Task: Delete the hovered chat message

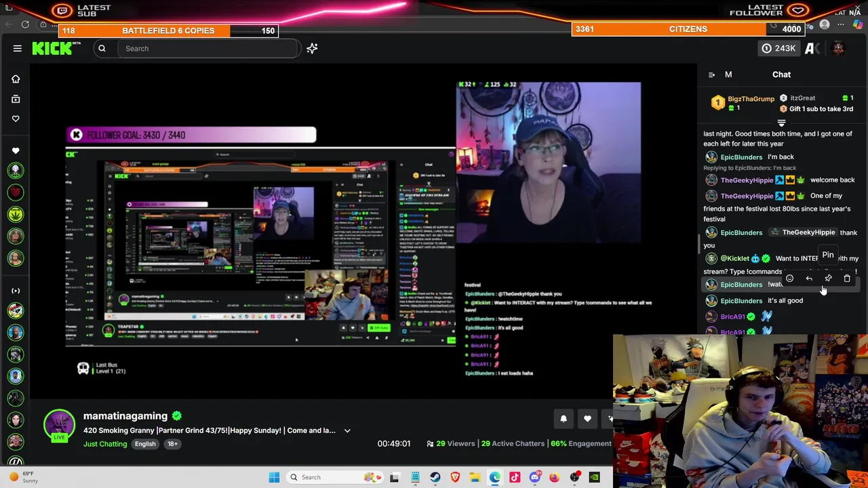Action: (x=847, y=279)
